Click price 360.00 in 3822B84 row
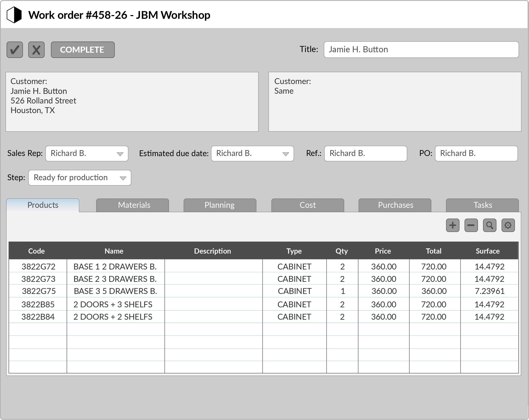 point(383,317)
